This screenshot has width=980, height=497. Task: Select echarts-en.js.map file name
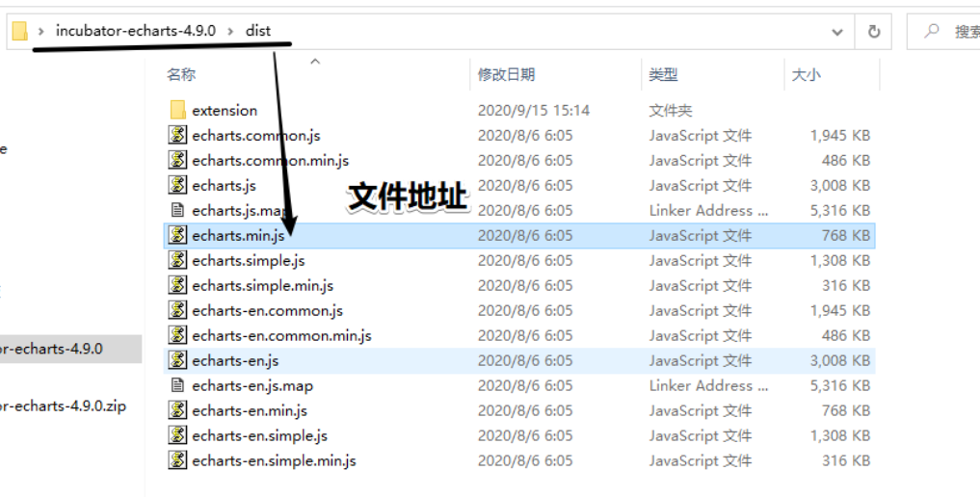click(x=252, y=385)
